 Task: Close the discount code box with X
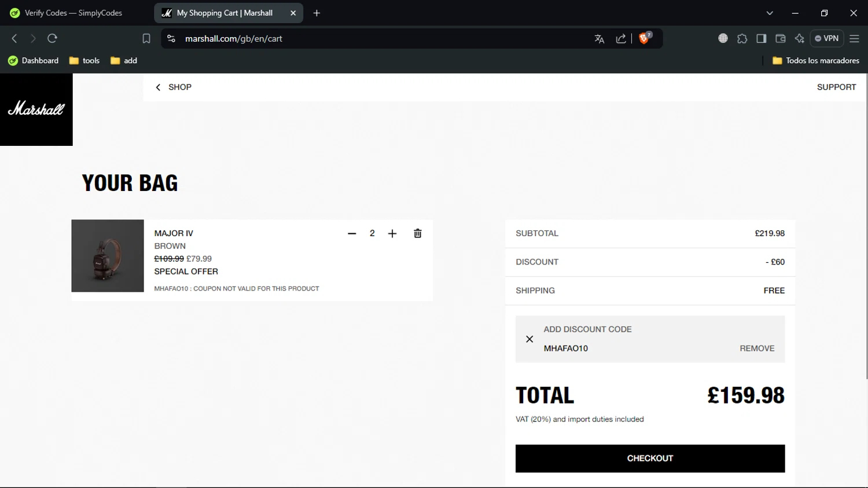pos(529,339)
